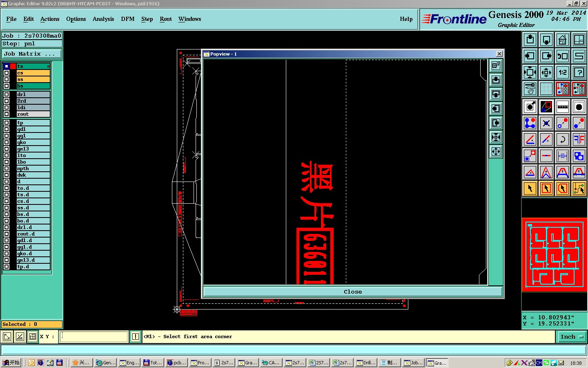Click the 'Step: pnl' label
This screenshot has width=588, height=368.
(x=19, y=44)
